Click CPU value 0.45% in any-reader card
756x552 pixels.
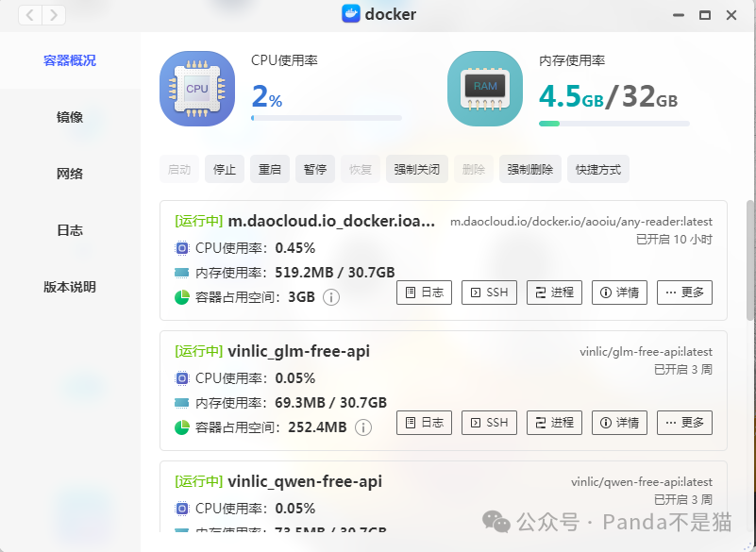[295, 248]
